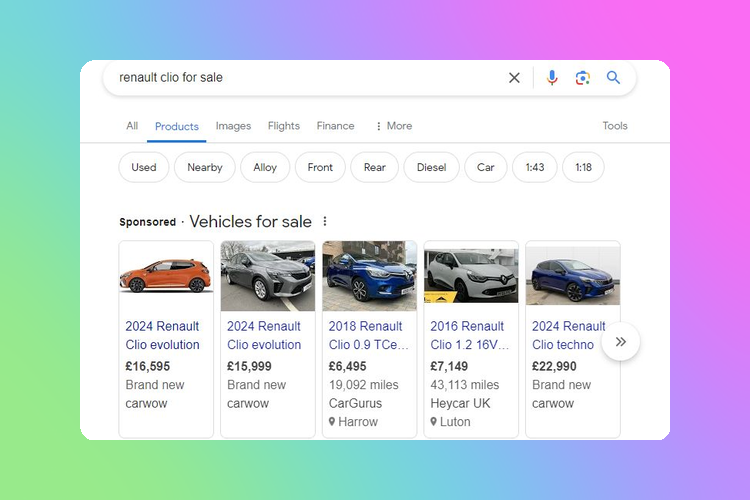The height and width of the screenshot is (500, 750).
Task: Open 2024 Renault Clio techno link
Action: 569,335
